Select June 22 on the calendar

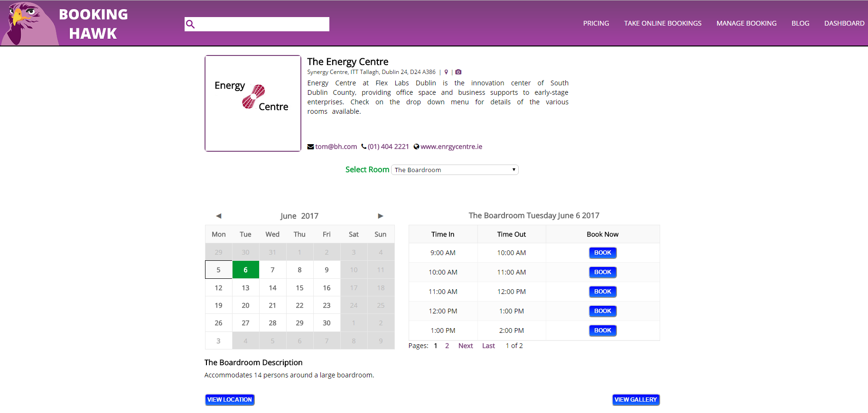coord(300,305)
